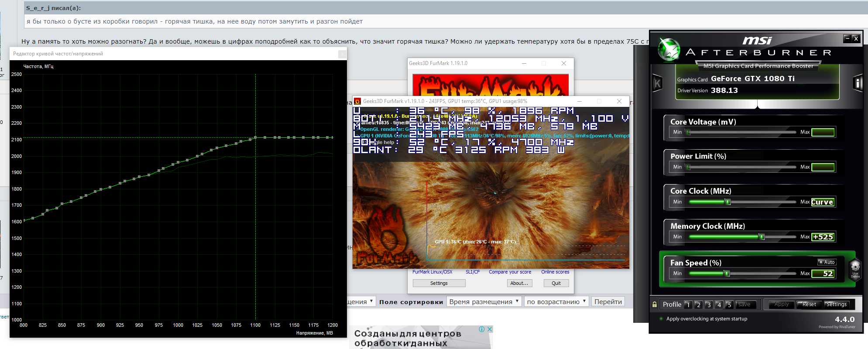Viewport: 868px width, 349px height.
Task: Click the Afterburner jet logo icon
Action: [x=669, y=49]
